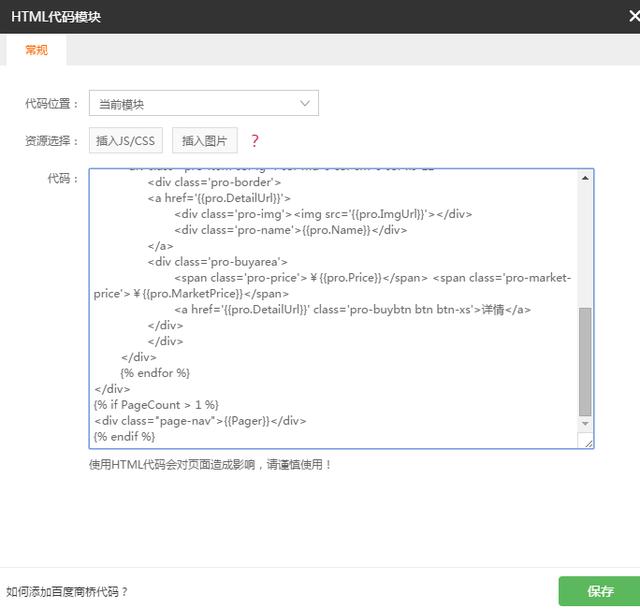The width and height of the screenshot is (640, 609).
Task: Open the 如何添加百度商桥代码 help link
Action: pos(67,592)
